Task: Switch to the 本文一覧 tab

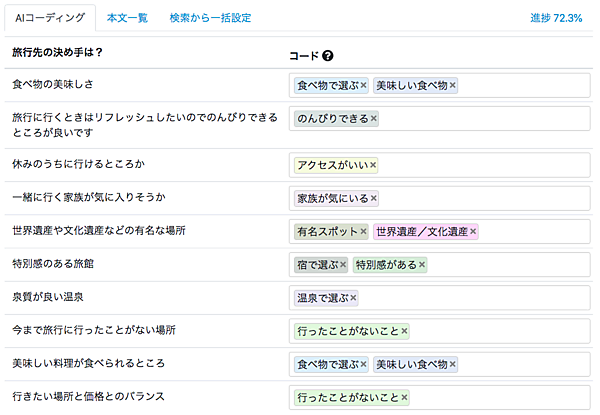Action: coord(127,18)
